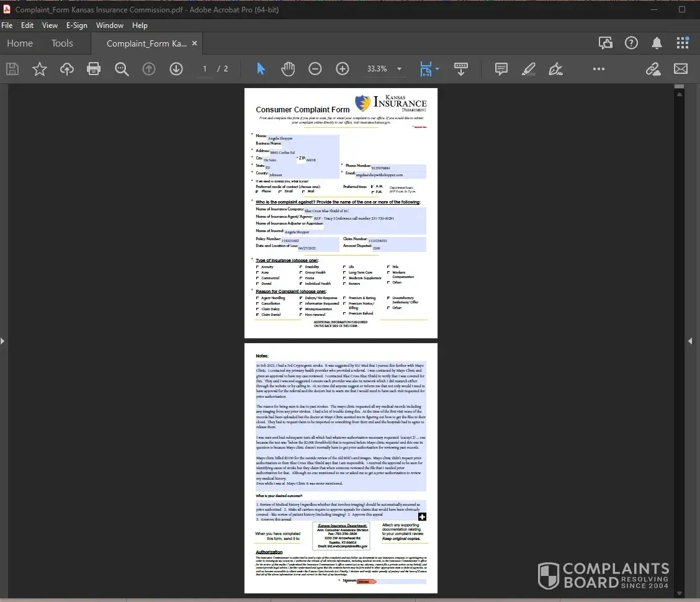Viewport: 700px width, 602px height.
Task: Click the page number input field
Action: 204,69
